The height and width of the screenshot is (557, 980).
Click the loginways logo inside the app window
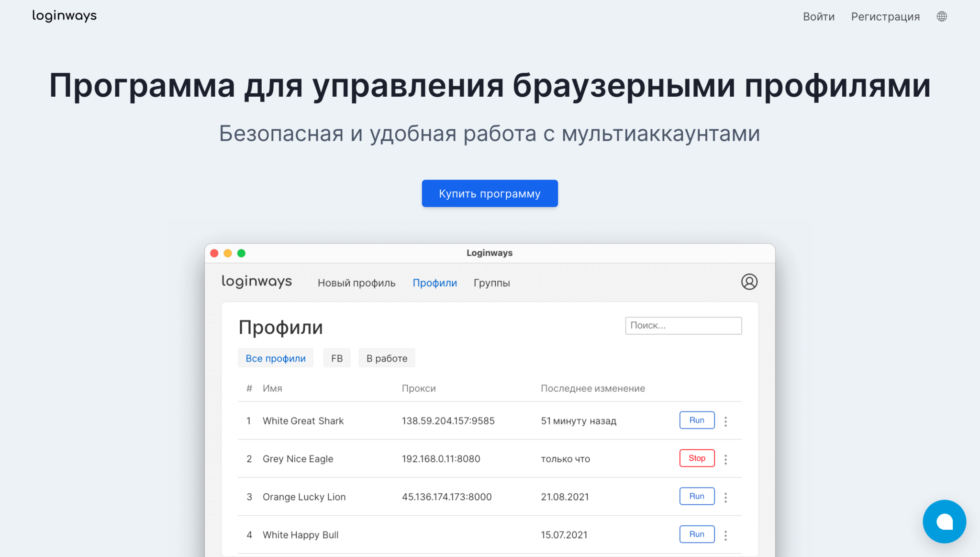[256, 282]
